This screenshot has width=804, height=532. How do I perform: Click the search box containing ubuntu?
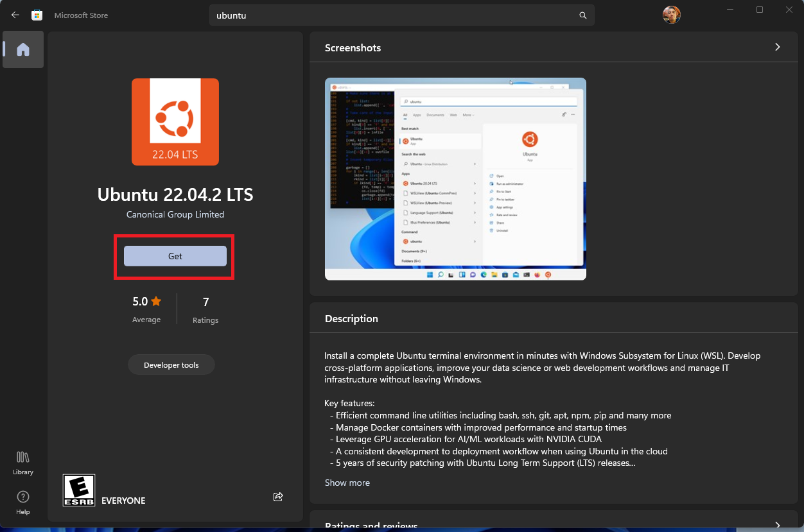392,15
